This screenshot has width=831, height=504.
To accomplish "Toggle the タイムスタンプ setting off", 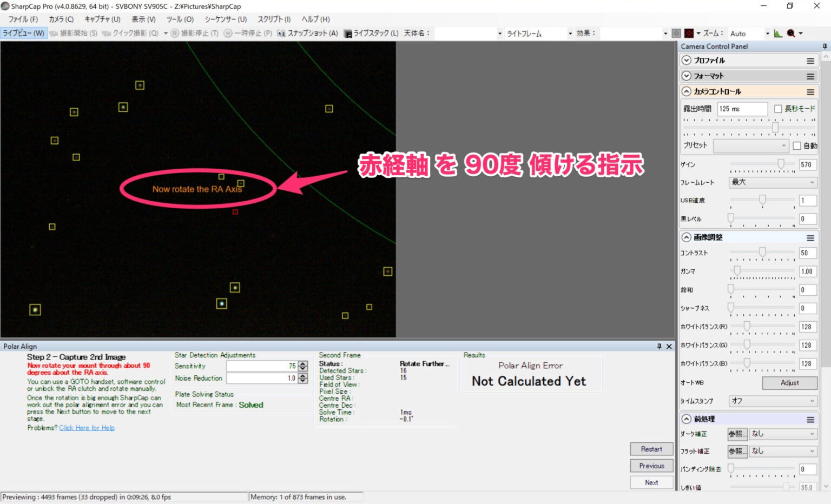I will tap(772, 401).
